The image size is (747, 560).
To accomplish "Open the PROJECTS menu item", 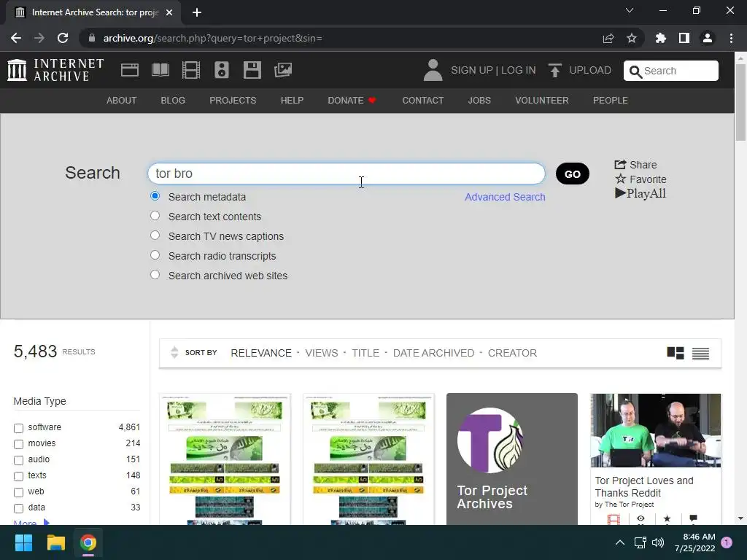I will point(233,101).
